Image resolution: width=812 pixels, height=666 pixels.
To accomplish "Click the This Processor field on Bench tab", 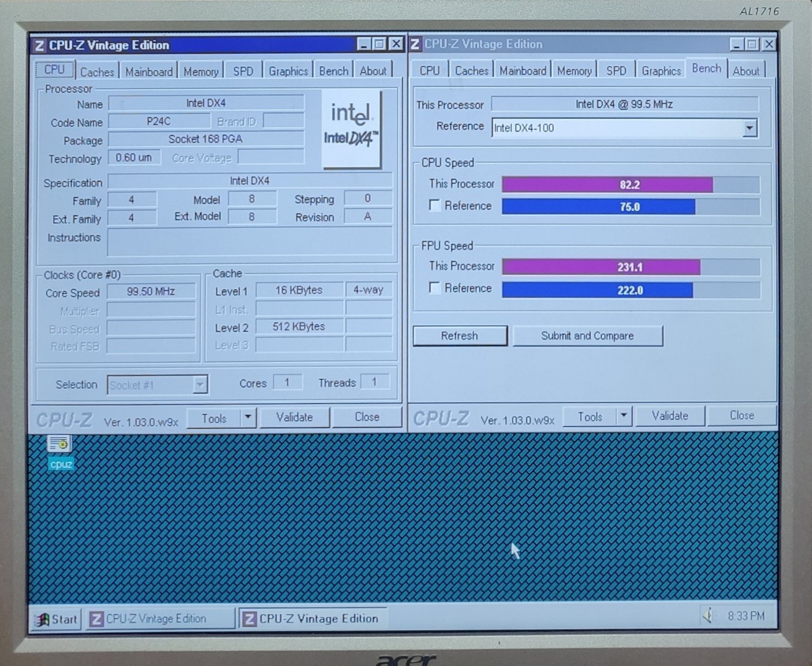I will point(624,104).
